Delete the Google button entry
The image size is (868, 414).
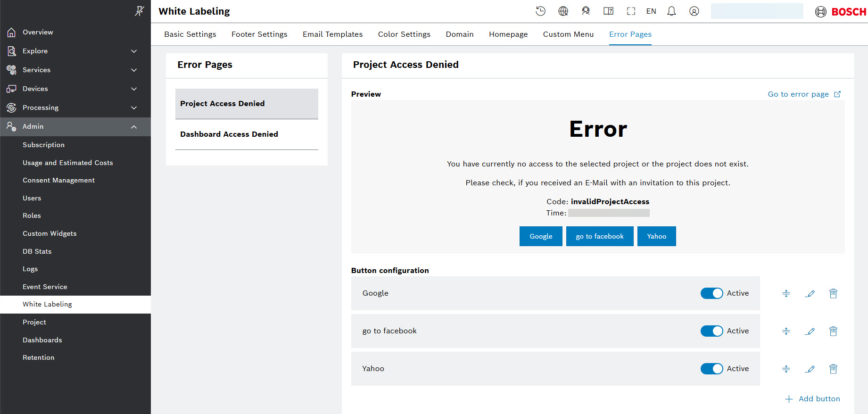point(833,293)
